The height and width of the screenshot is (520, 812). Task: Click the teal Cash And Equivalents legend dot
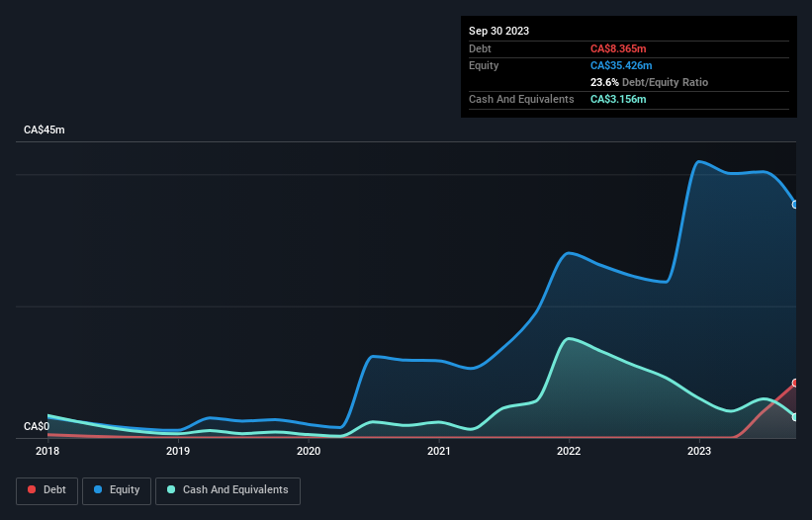(171, 489)
